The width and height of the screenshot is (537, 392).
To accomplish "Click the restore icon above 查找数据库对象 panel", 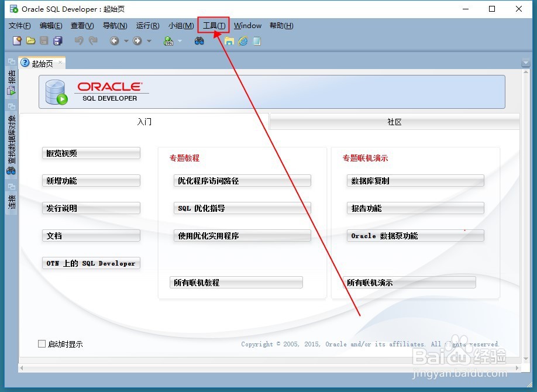I will tap(12, 106).
